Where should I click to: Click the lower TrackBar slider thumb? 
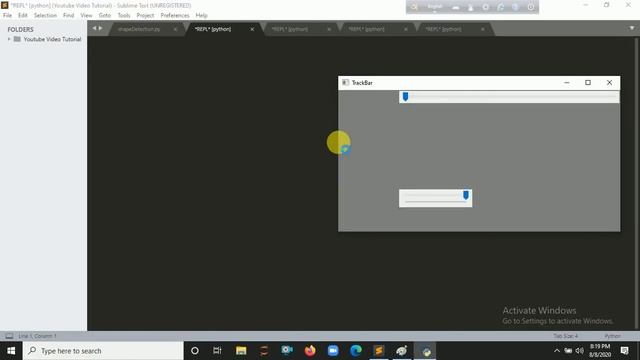(x=466, y=195)
